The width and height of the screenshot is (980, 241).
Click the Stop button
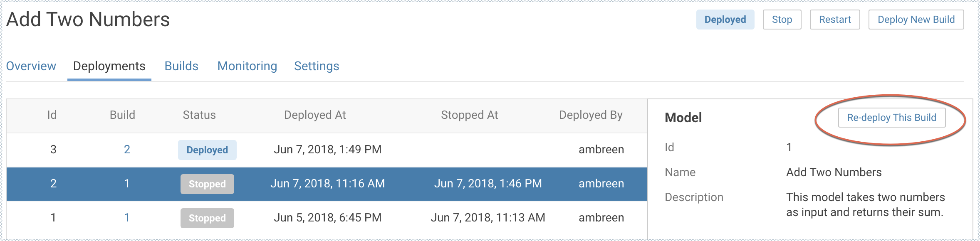click(x=782, y=20)
